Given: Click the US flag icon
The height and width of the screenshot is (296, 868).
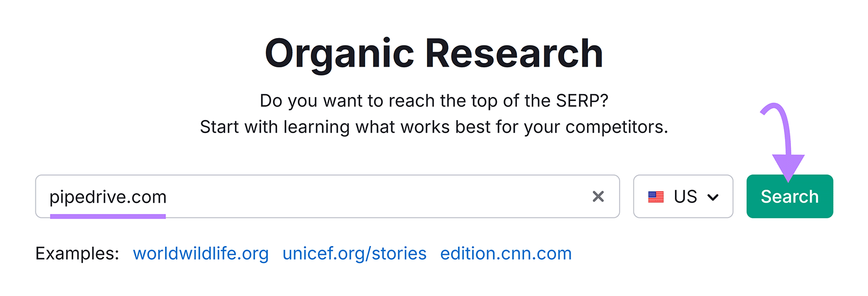Looking at the screenshot, I should pos(656,197).
